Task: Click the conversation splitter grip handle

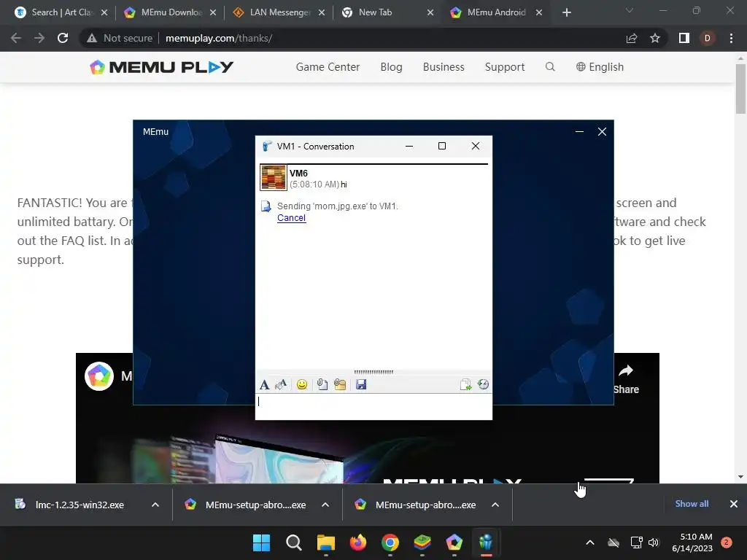Action: [x=373, y=372]
